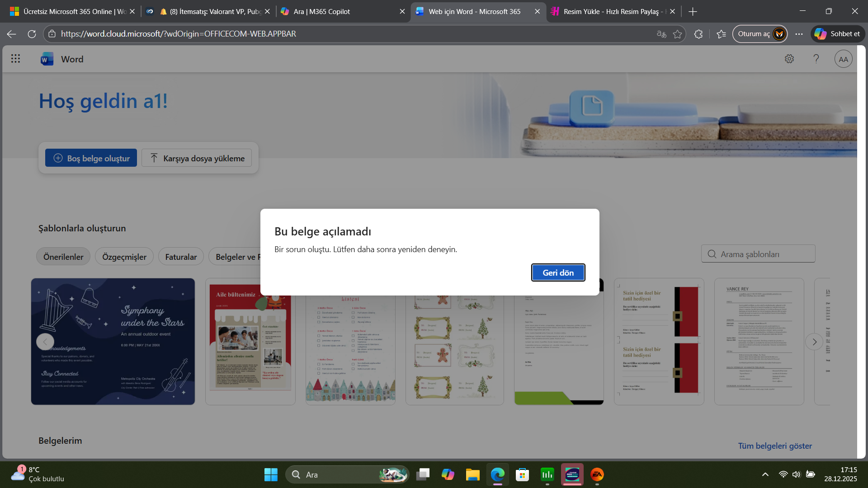
Task: Create a blank document with Boş belge oluştur
Action: click(x=91, y=158)
